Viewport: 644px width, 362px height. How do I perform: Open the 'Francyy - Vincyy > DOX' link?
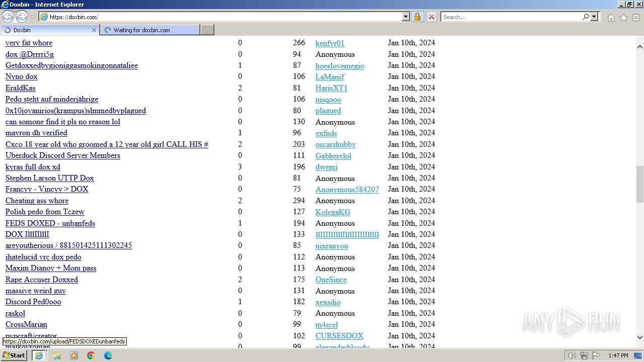(x=47, y=189)
